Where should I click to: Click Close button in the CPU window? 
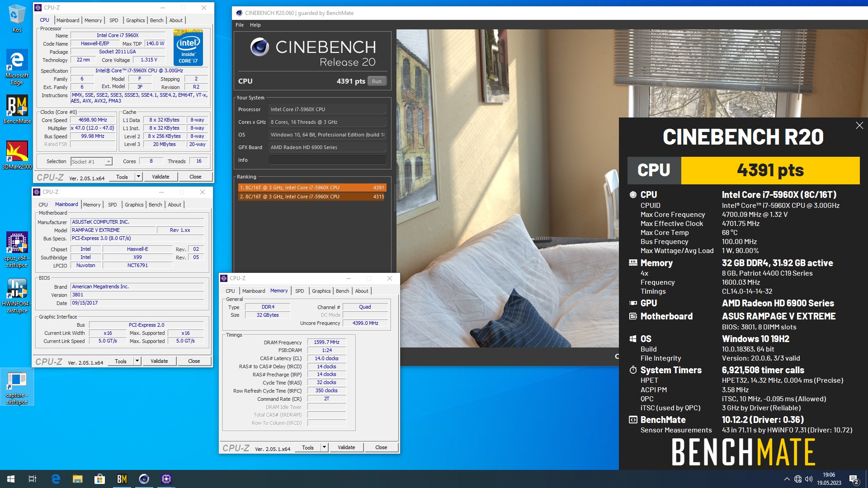coord(195,177)
